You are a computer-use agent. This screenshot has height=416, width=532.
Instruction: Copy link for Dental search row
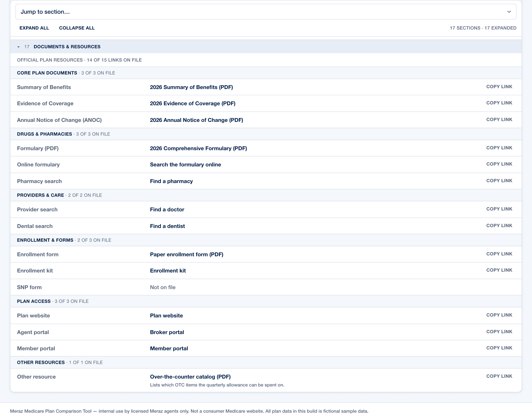(499, 225)
